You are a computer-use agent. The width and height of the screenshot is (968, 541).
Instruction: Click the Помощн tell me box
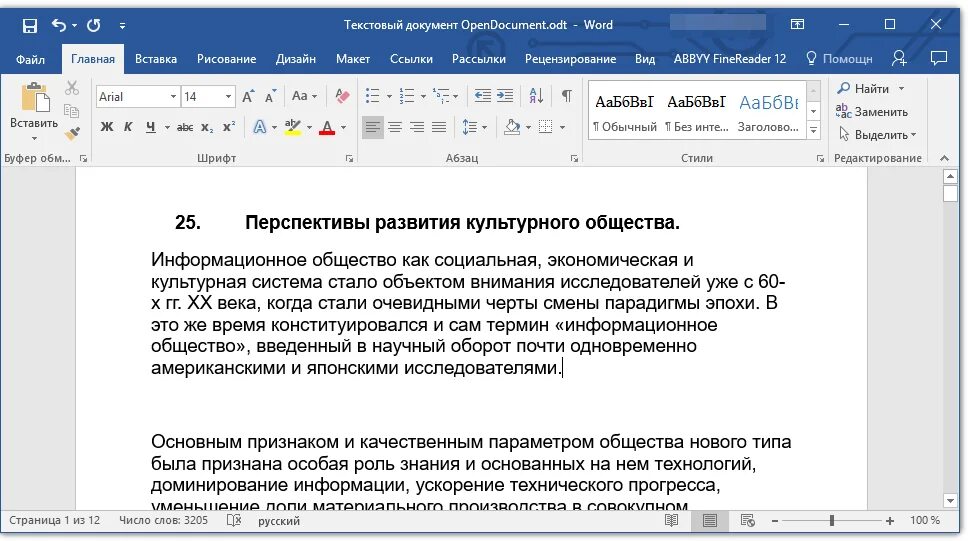click(839, 59)
